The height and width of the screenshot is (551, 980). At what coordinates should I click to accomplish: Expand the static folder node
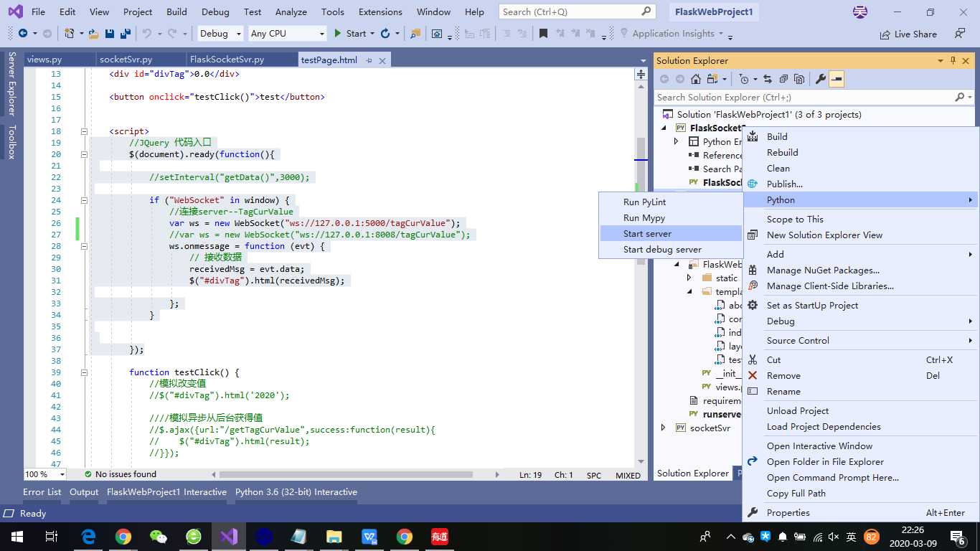689,278
